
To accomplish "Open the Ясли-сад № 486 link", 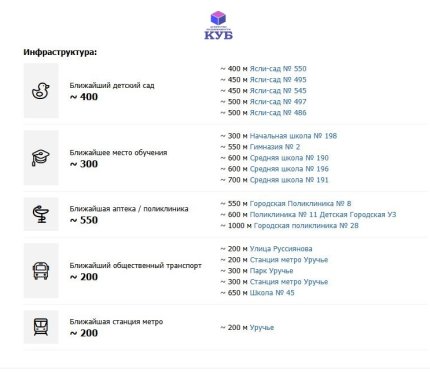I will pos(278,113).
